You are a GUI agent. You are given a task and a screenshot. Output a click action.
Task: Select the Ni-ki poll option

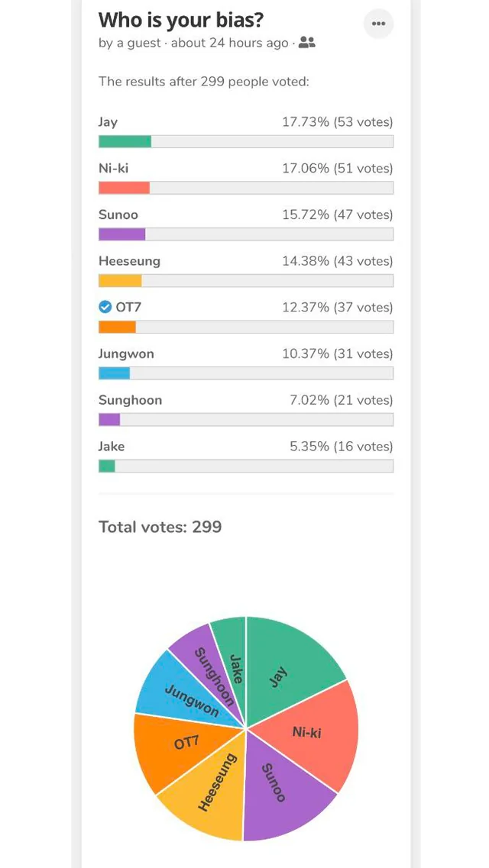[112, 168]
